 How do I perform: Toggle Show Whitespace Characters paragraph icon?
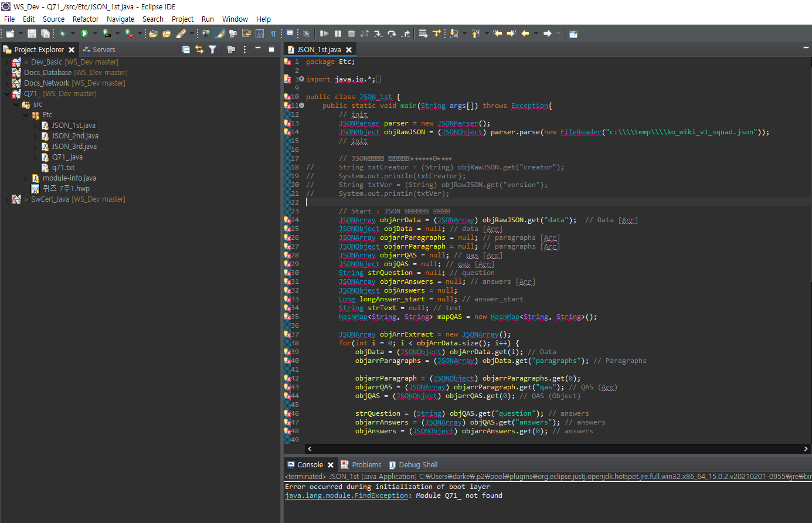273,34
